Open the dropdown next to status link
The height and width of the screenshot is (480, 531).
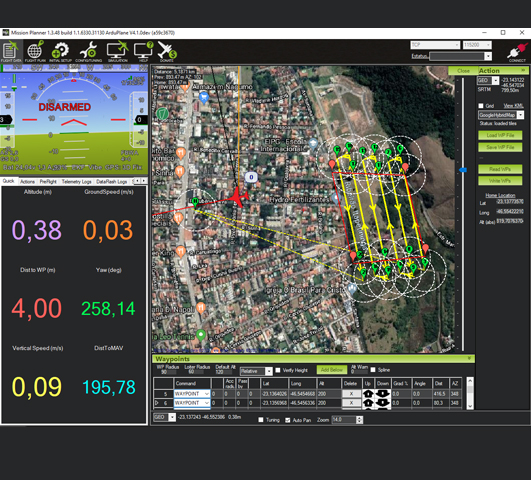(488, 56)
